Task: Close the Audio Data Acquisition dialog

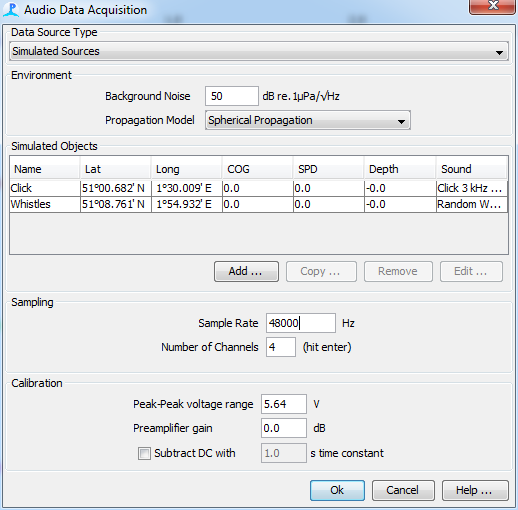Action: [492, 7]
